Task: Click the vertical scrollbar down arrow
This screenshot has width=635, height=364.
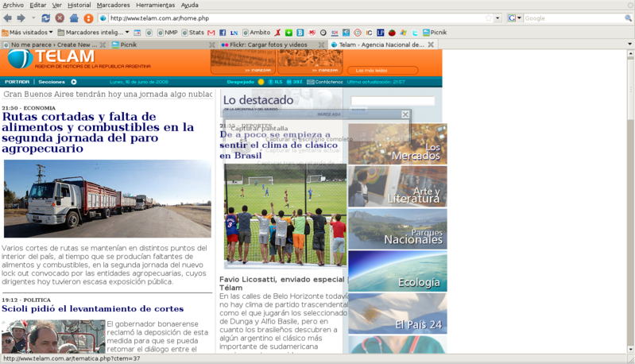Action: click(x=630, y=350)
